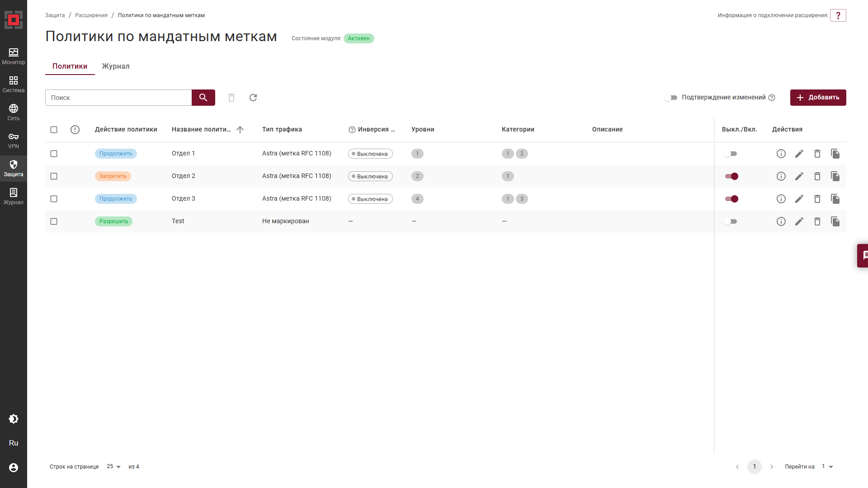Image resolution: width=868 pixels, height=488 pixels.
Task: Copy the Отдел 3 policy using duplicate icon
Action: (835, 199)
